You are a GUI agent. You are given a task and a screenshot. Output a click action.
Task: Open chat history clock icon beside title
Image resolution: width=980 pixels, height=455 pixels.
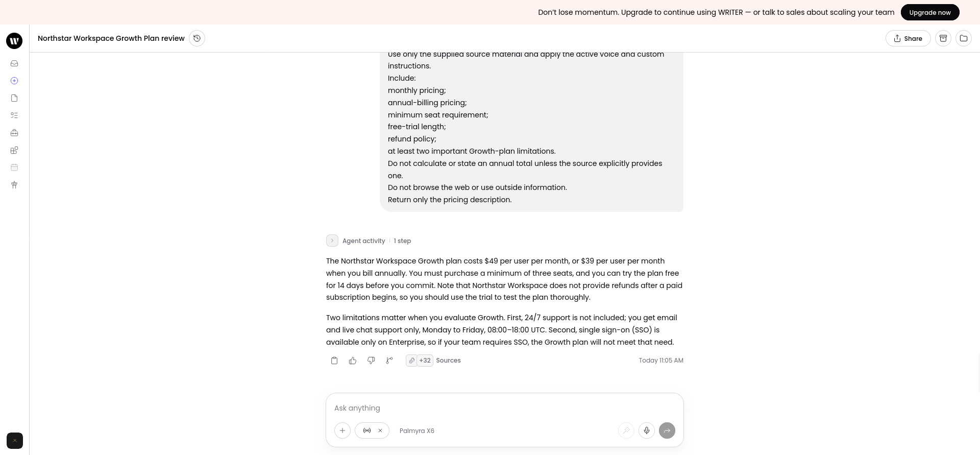click(197, 38)
